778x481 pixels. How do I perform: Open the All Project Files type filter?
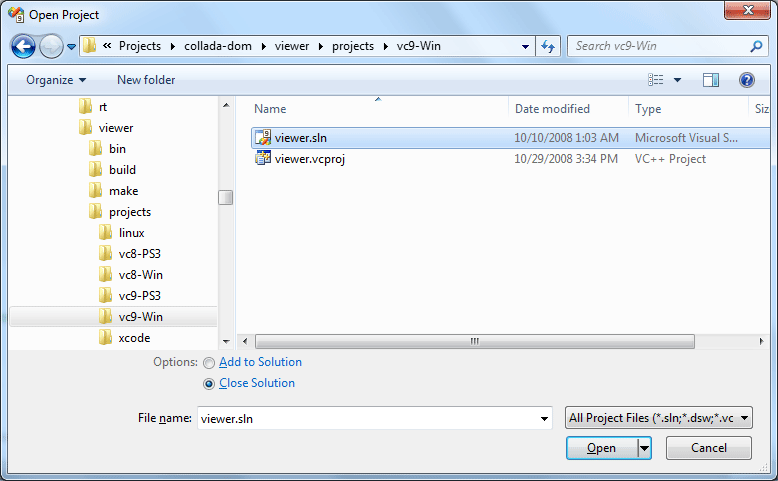tap(658, 418)
